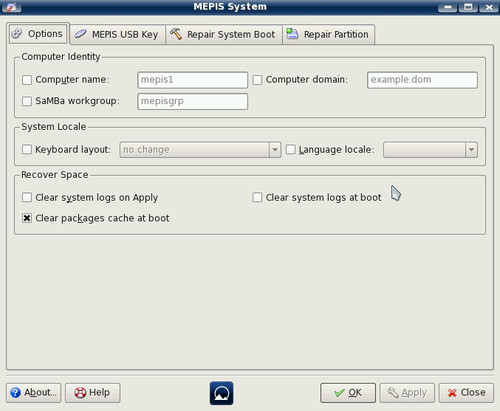Viewport: 500px width, 411px height.
Task: Enable the Computer name checkbox
Action: [27, 80]
